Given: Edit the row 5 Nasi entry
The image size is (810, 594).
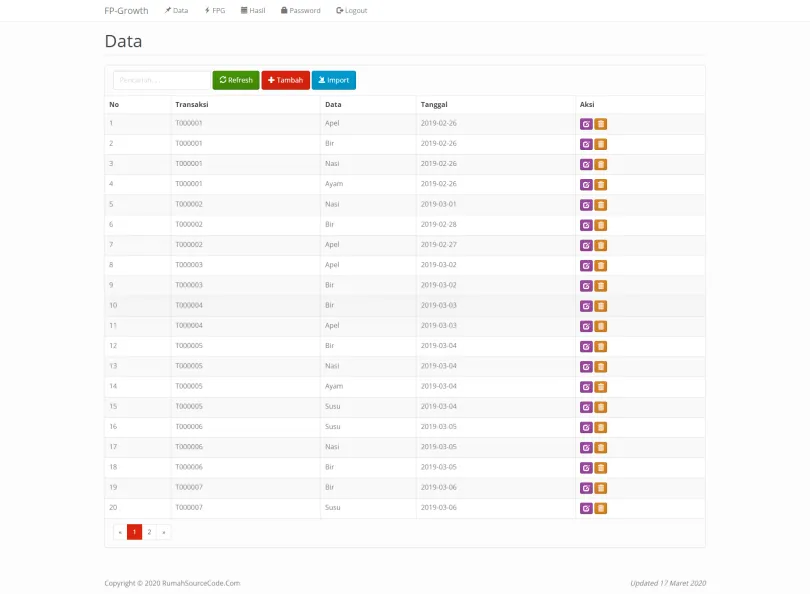Looking at the screenshot, I should coord(586,205).
